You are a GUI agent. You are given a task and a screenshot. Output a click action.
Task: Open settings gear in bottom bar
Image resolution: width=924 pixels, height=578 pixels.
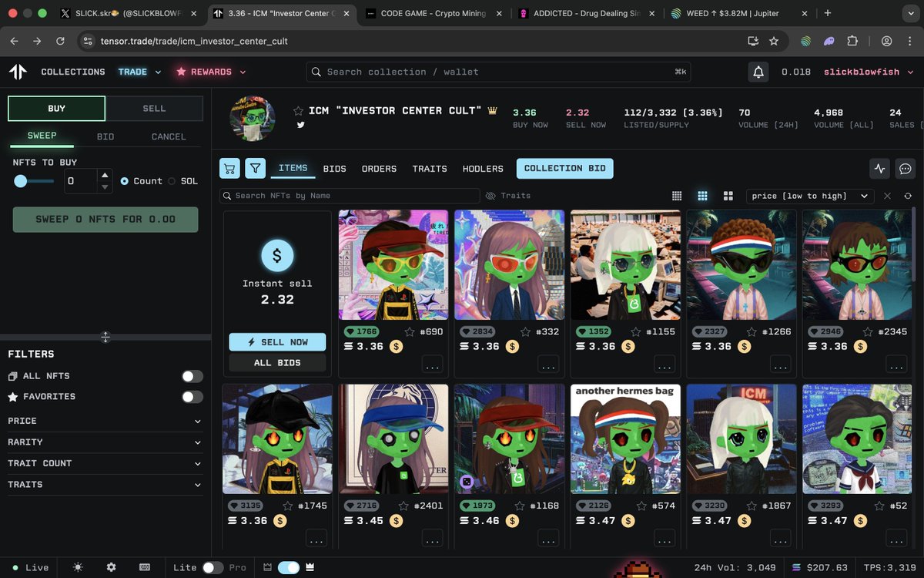pyautogui.click(x=111, y=567)
